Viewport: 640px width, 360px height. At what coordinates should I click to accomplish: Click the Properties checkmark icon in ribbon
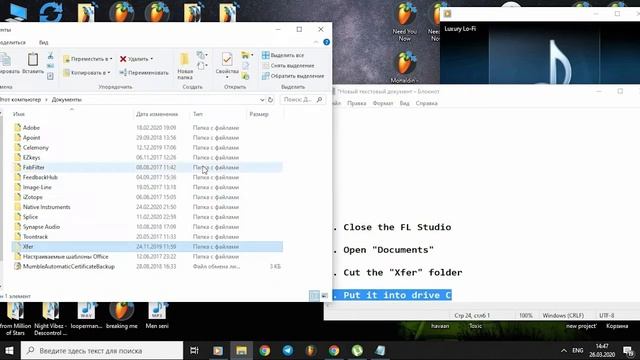(x=227, y=60)
